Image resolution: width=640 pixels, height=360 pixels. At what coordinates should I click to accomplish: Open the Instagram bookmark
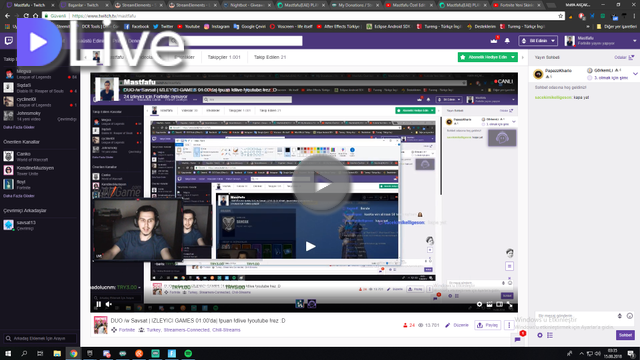[216, 27]
